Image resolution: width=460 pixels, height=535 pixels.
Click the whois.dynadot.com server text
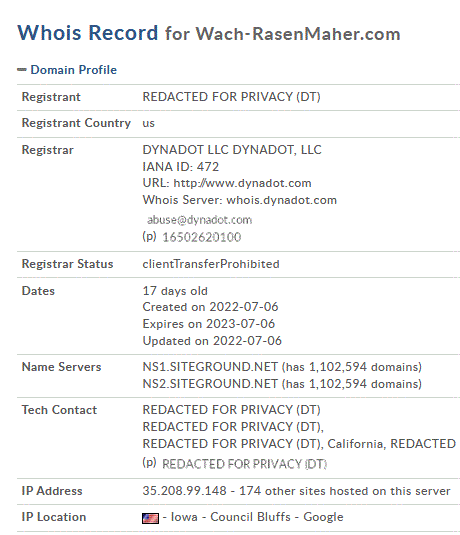pos(282,200)
